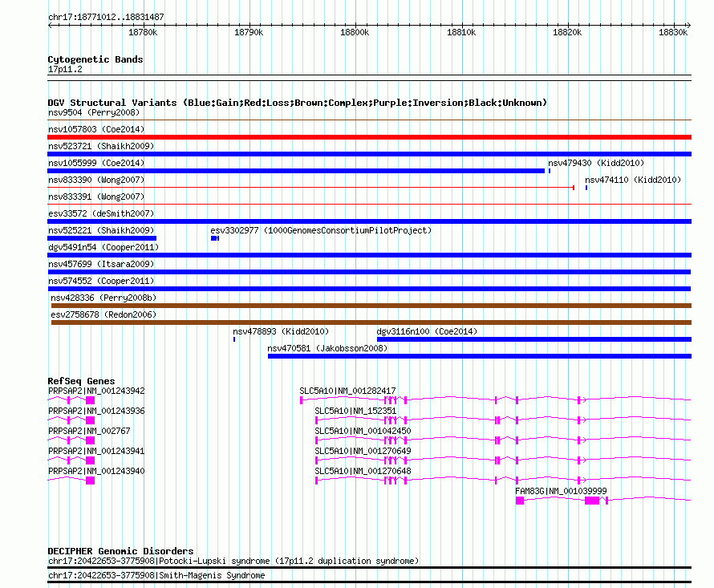Click PRPSAP2 NM_001243942 exon block
This screenshot has height=588, width=714.
(x=90, y=400)
